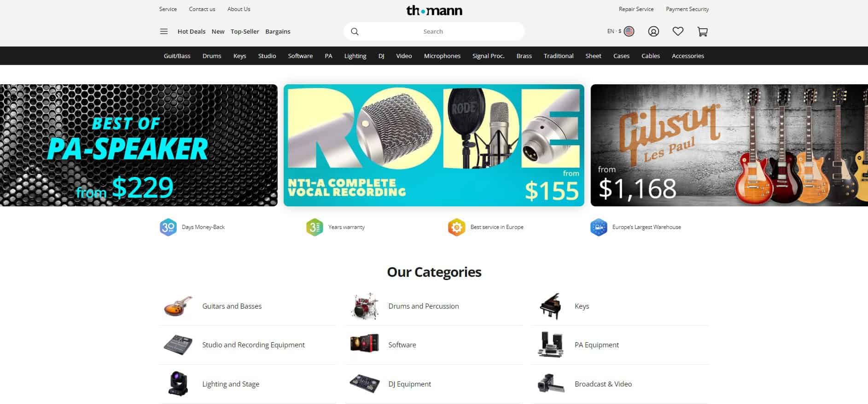Image resolution: width=868 pixels, height=404 pixels.
Task: Go to Hot Deals
Action: (x=192, y=31)
